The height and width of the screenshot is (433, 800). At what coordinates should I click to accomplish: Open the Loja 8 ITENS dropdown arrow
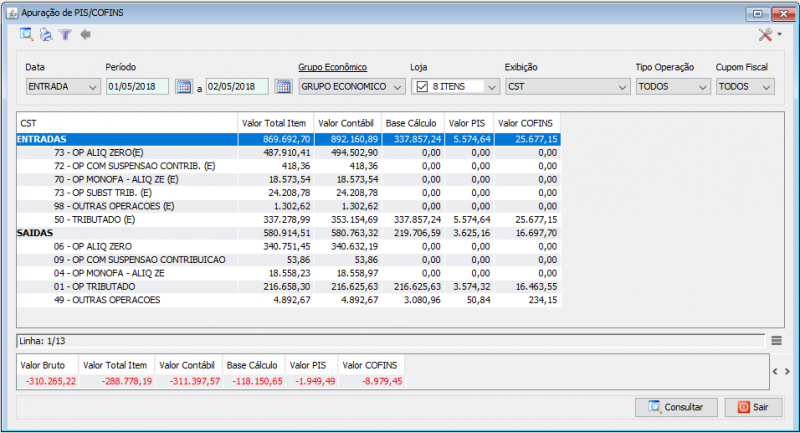[491, 87]
